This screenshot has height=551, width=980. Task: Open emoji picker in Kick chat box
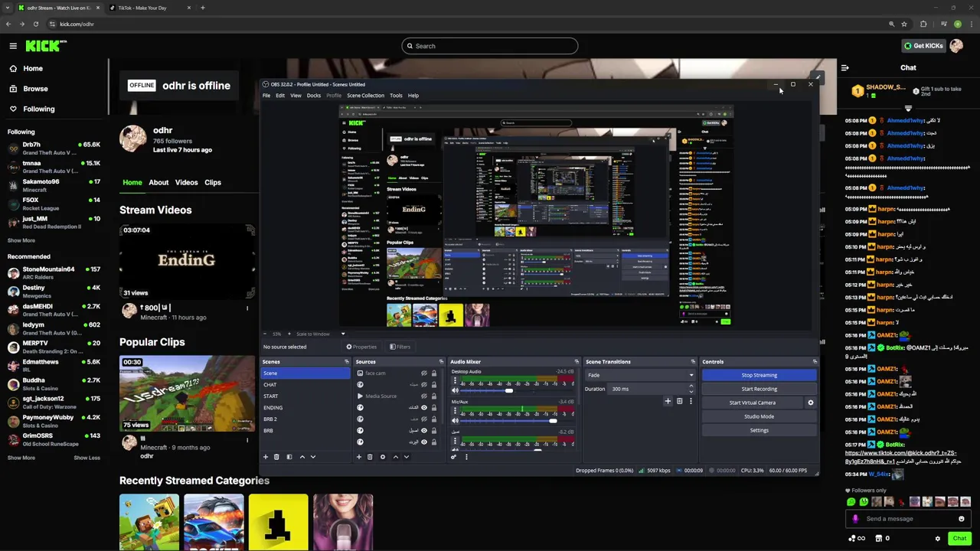pos(962,519)
